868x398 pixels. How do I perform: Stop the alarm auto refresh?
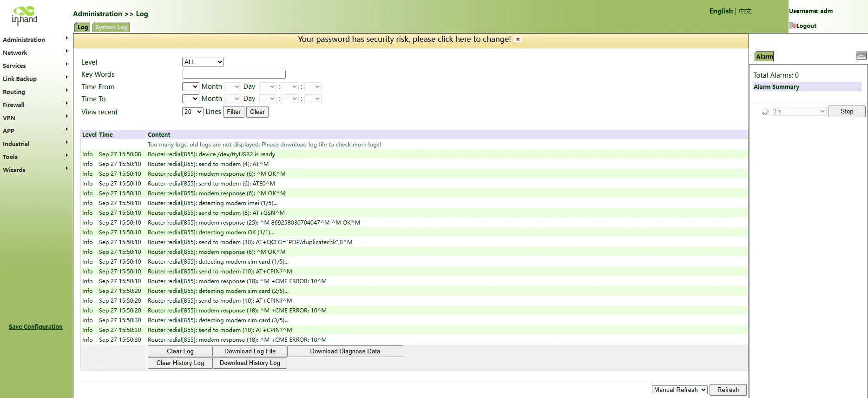coord(847,111)
